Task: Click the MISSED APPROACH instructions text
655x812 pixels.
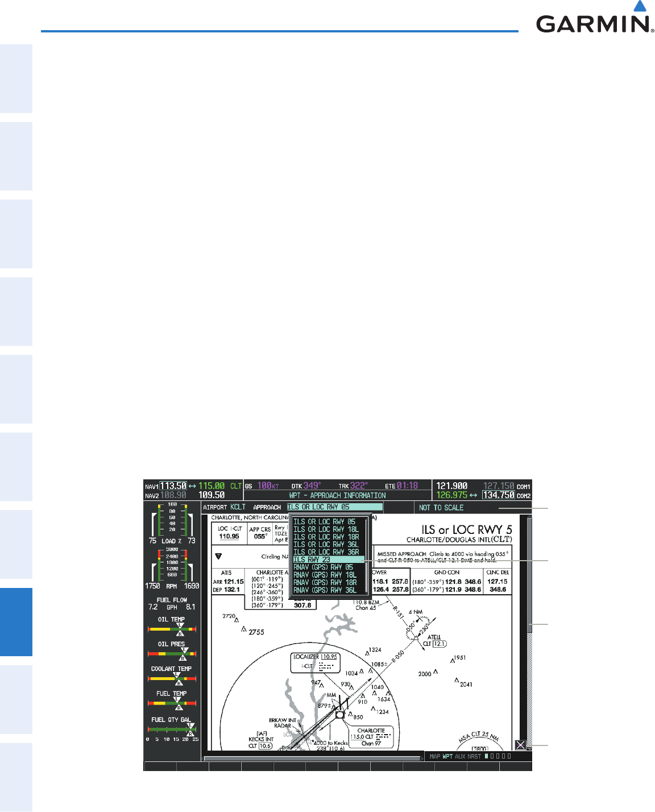Action: pyautogui.click(x=443, y=557)
